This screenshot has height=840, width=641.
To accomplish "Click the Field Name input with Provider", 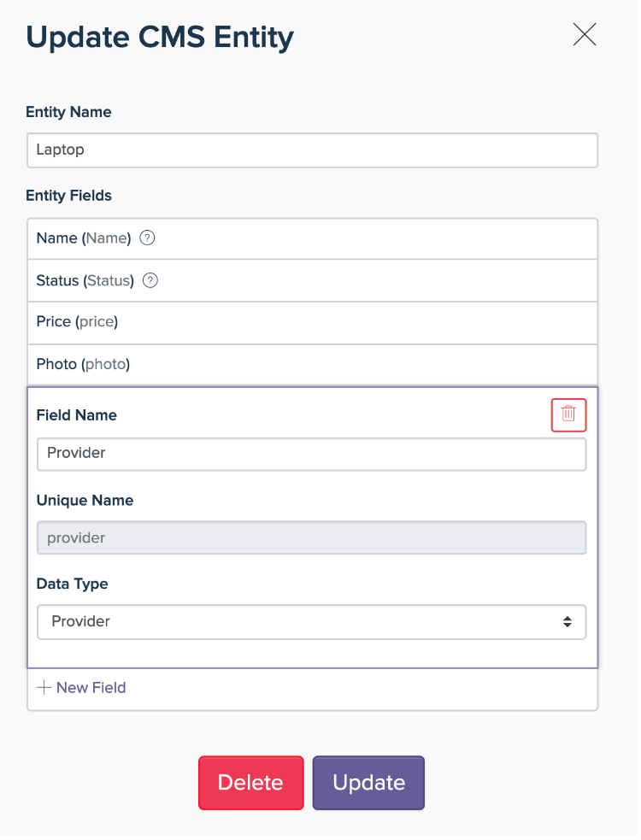I will 311,454.
